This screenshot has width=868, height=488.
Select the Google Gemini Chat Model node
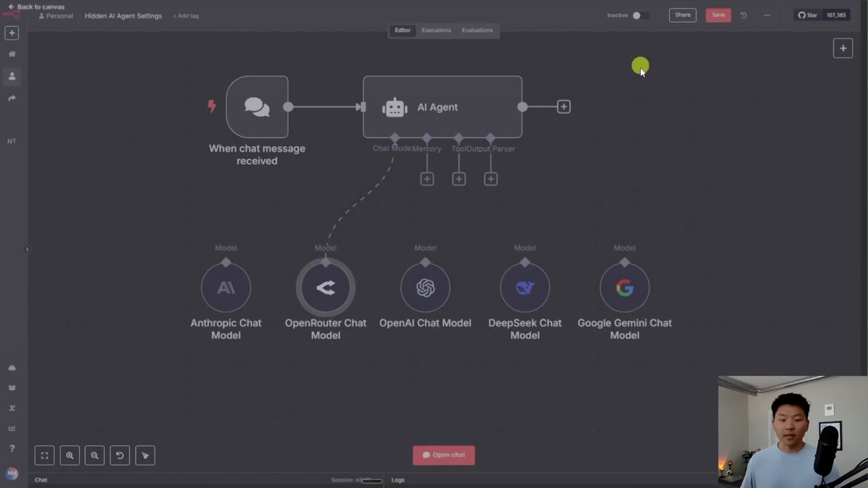(625, 288)
